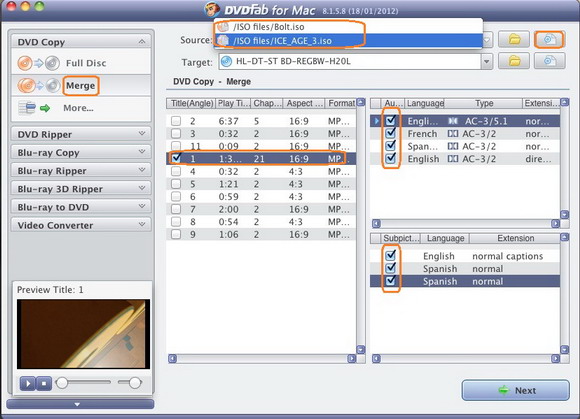Set the target as ISO image
Viewport: 580px width, 419px height.
click(x=549, y=61)
